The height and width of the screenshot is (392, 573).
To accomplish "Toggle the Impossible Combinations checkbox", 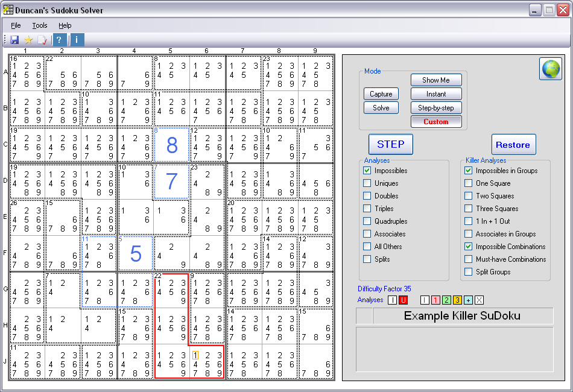I will [x=468, y=247].
